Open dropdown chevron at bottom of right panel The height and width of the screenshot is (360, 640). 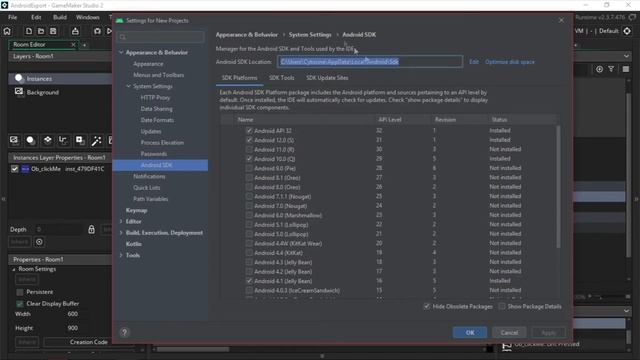tap(627, 311)
